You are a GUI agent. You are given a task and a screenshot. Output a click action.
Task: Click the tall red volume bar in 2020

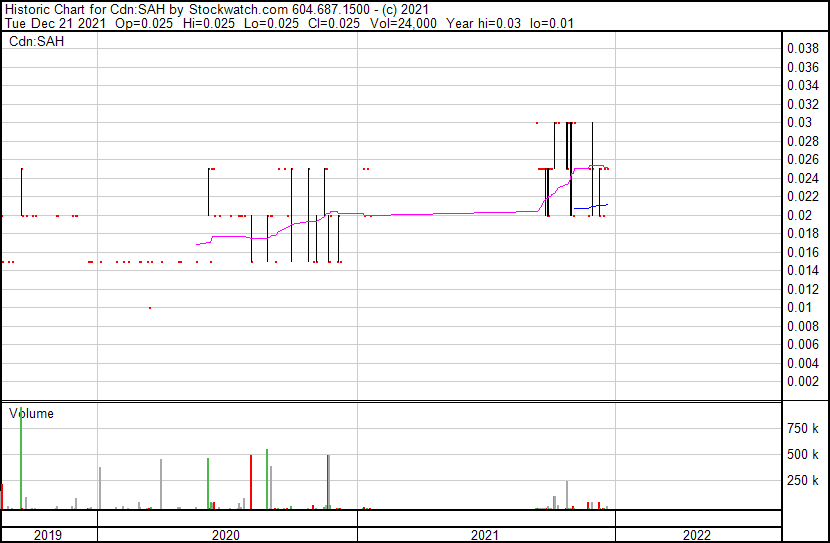(x=251, y=482)
